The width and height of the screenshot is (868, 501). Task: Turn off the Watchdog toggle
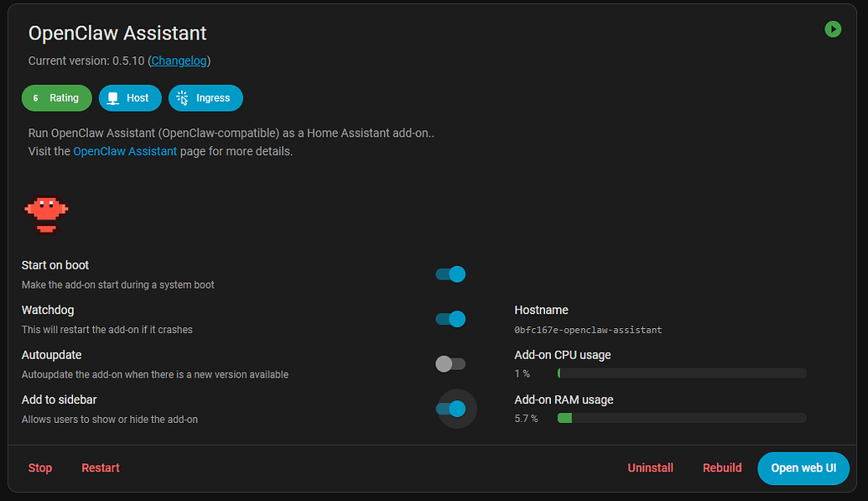tap(450, 319)
